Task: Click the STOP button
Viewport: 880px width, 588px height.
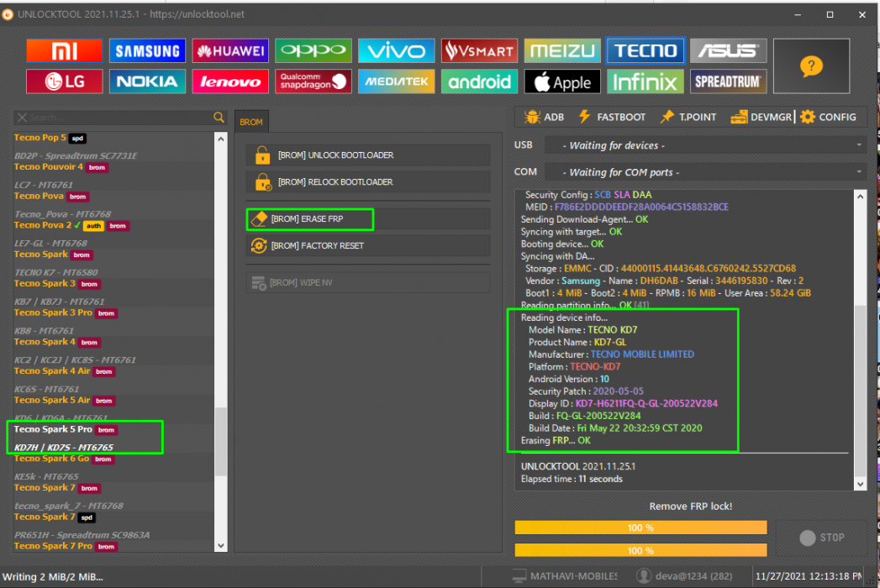Action: pos(822,538)
